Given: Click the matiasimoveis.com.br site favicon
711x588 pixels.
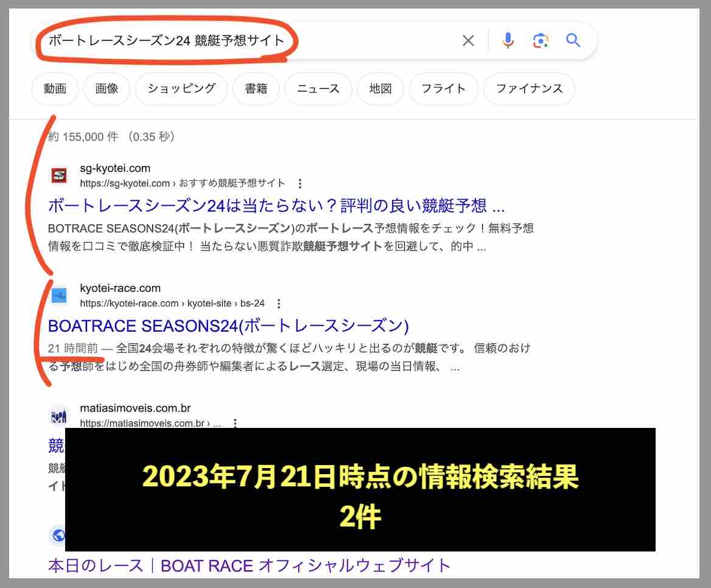Looking at the screenshot, I should point(59,415).
